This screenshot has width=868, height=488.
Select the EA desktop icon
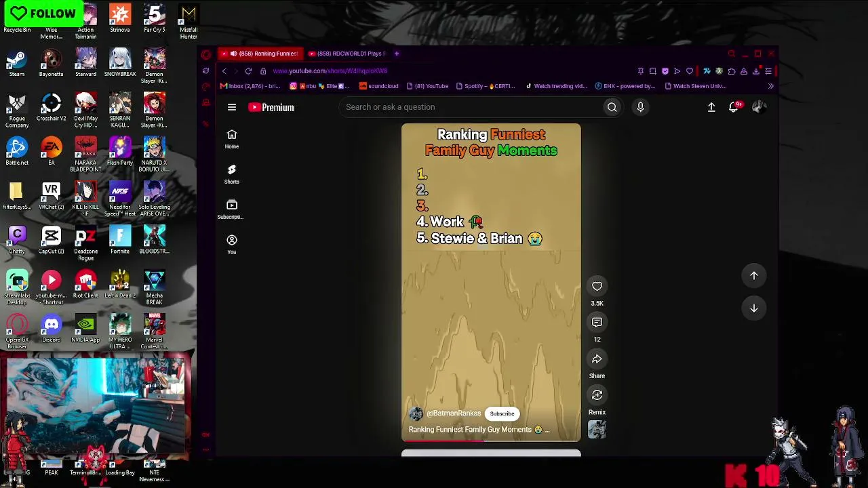pyautogui.click(x=51, y=152)
